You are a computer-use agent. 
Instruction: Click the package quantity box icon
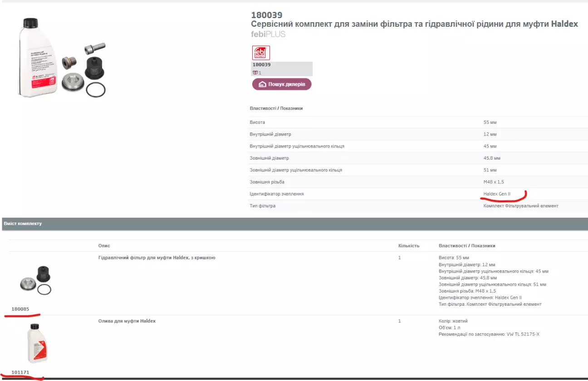(x=255, y=73)
